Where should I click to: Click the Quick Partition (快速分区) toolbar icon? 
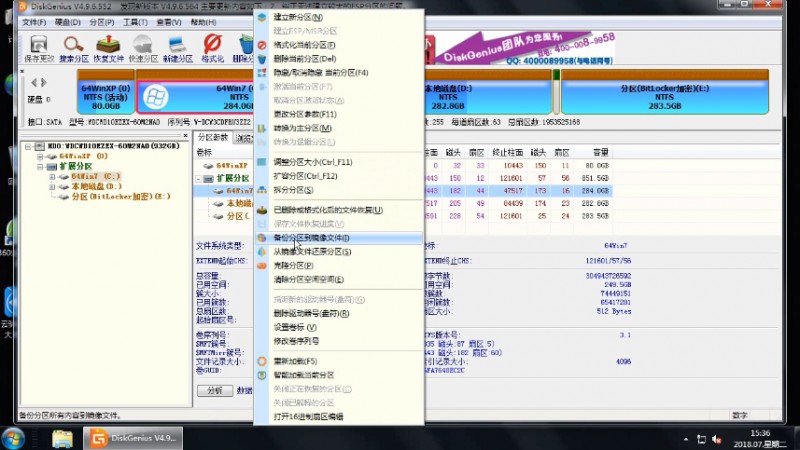(x=143, y=49)
